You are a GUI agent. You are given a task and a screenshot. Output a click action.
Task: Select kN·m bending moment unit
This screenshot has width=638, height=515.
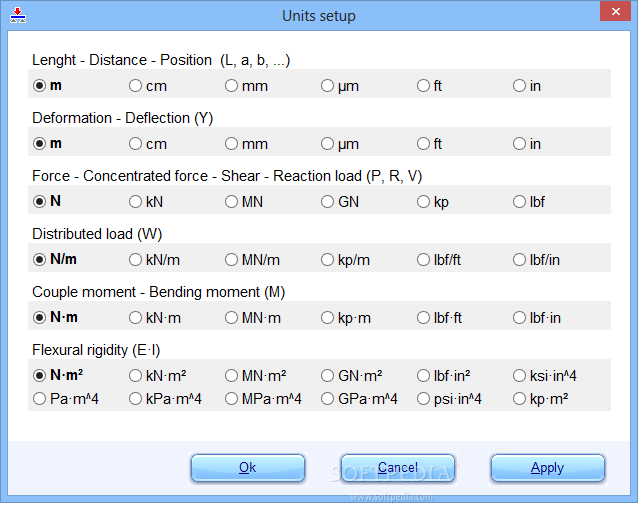point(155,318)
